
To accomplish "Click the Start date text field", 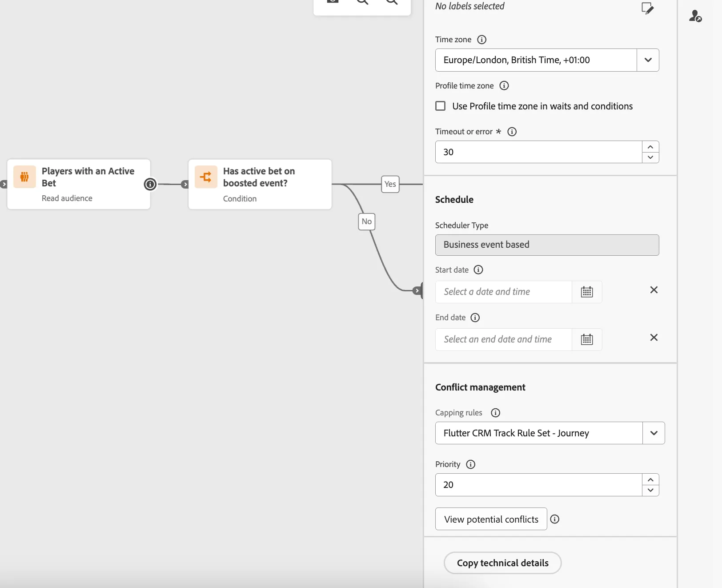I will [x=504, y=292].
